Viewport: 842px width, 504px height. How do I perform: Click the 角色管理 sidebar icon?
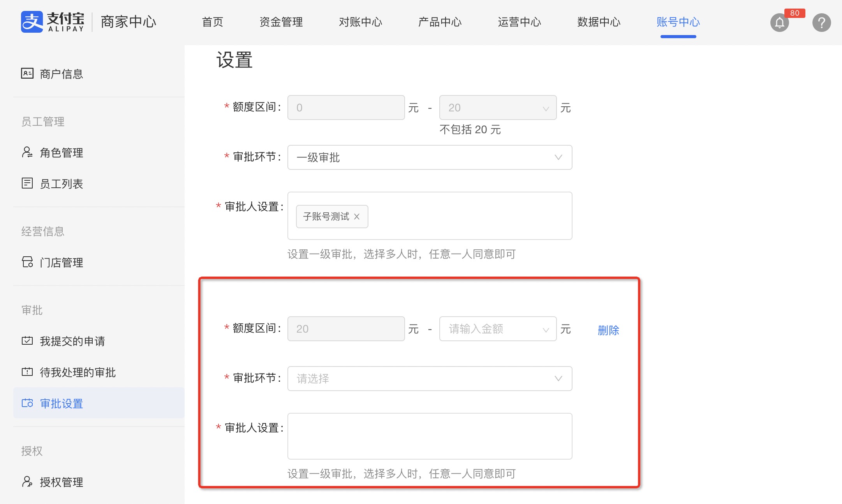click(x=27, y=152)
